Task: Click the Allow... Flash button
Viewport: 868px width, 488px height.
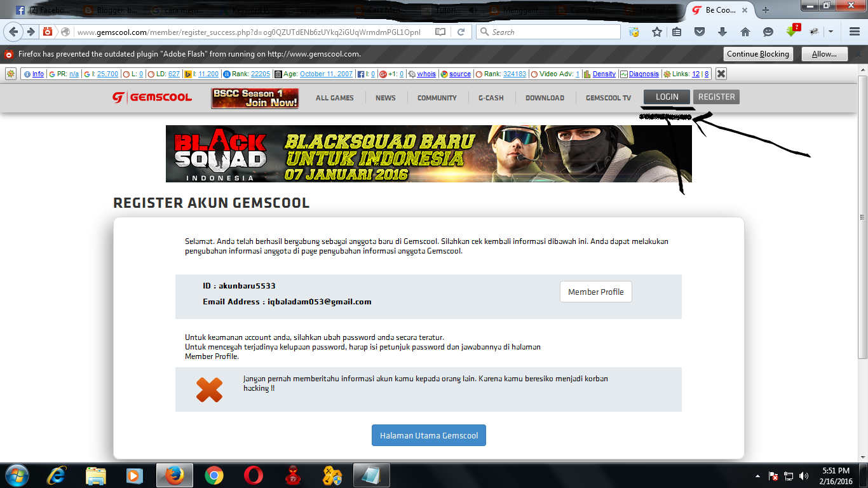Action: click(x=824, y=54)
